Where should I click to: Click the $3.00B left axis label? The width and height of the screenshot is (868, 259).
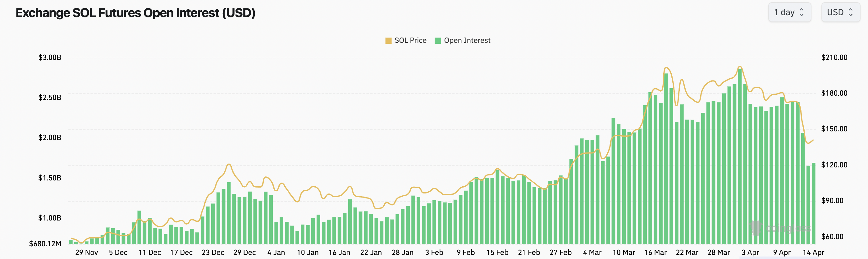click(49, 57)
